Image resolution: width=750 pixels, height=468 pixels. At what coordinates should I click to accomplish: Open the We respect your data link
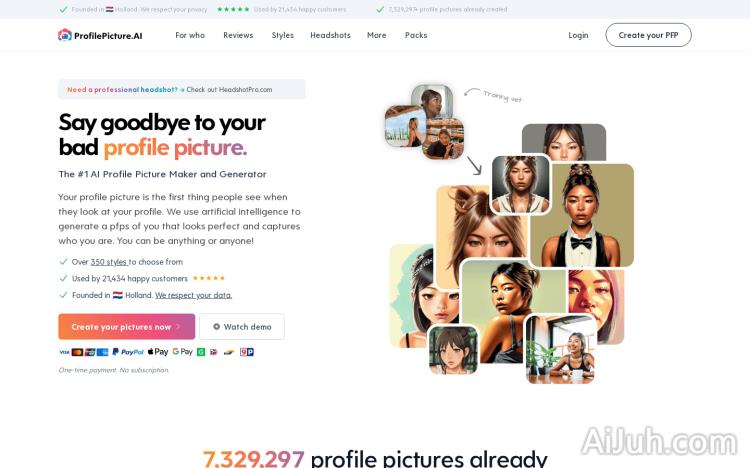pyautogui.click(x=193, y=295)
